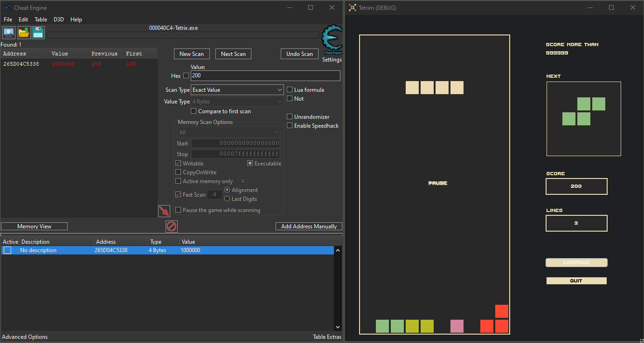Select the Alignment radio button

[x=227, y=190]
